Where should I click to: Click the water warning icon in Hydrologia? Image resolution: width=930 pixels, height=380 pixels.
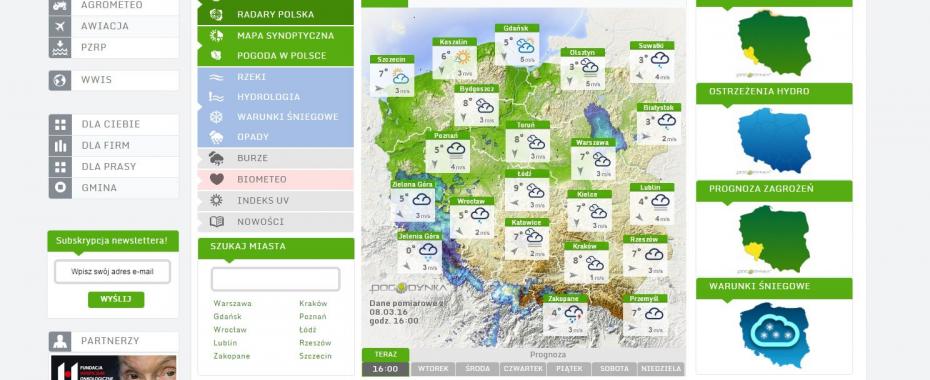click(x=216, y=97)
